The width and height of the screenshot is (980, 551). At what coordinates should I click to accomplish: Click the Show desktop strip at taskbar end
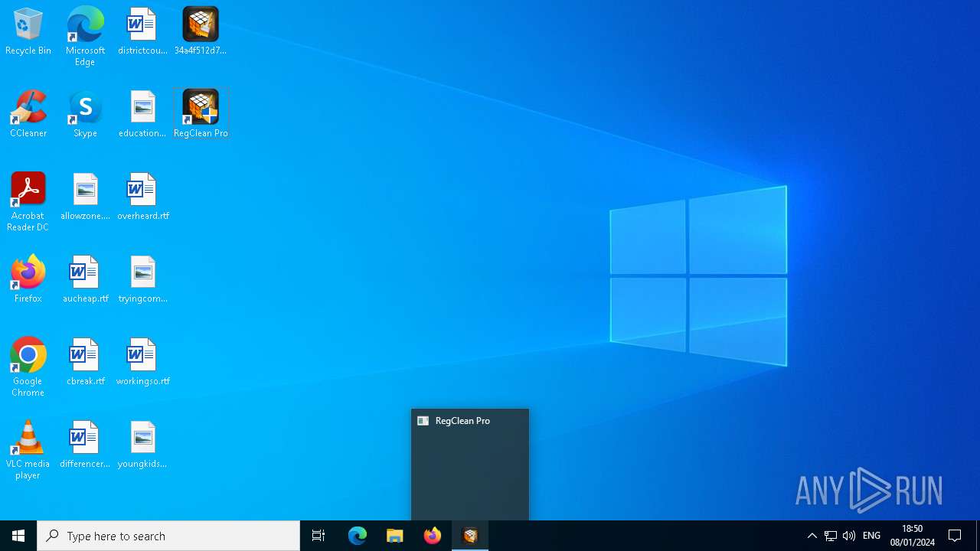978,536
